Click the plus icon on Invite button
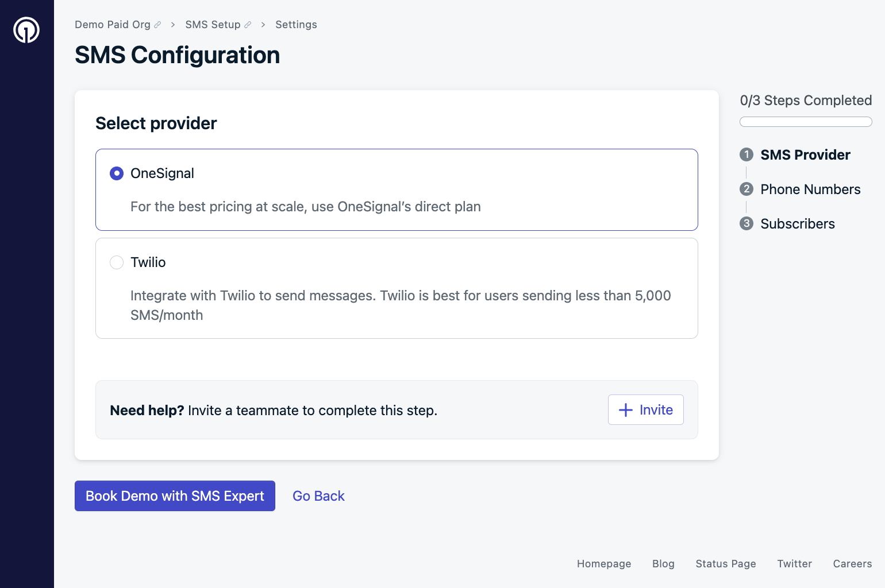Screen dimensions: 885x588 pyautogui.click(x=625, y=410)
